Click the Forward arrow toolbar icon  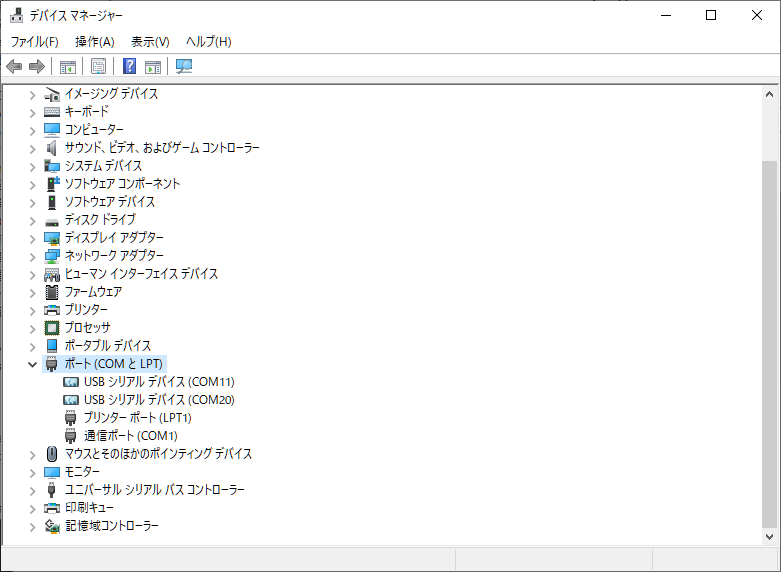[37, 67]
